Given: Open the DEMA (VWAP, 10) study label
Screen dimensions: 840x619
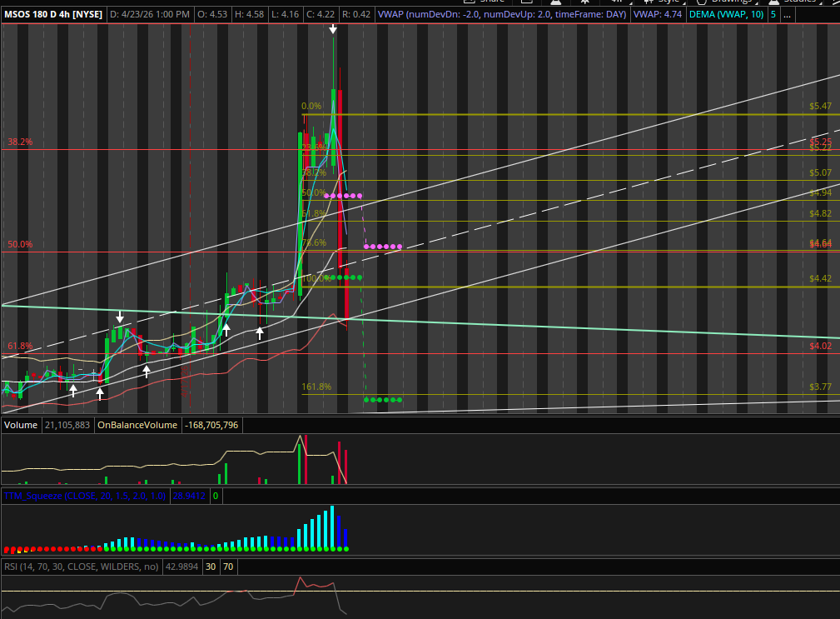Looking at the screenshot, I should coord(726,14).
